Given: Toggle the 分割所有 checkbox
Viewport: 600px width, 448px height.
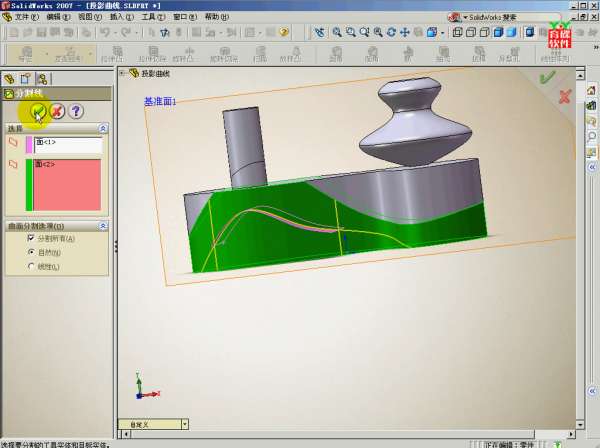Looking at the screenshot, I should click(x=30, y=239).
